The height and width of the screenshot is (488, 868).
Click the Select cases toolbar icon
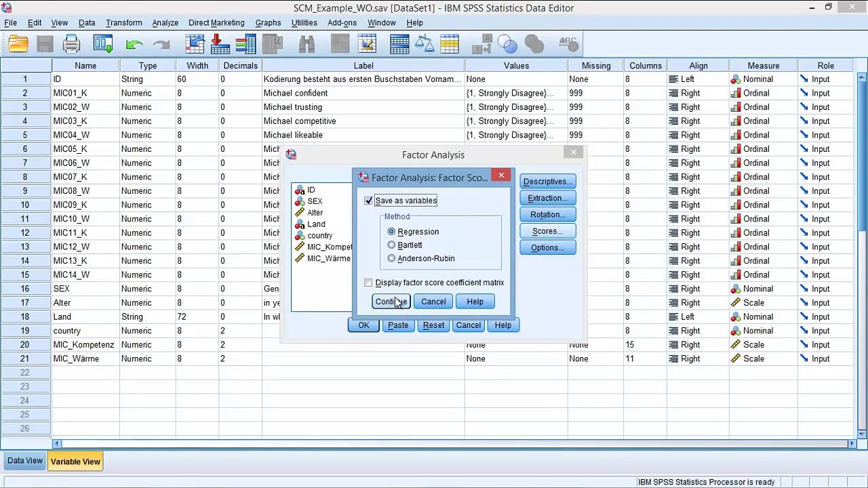450,45
